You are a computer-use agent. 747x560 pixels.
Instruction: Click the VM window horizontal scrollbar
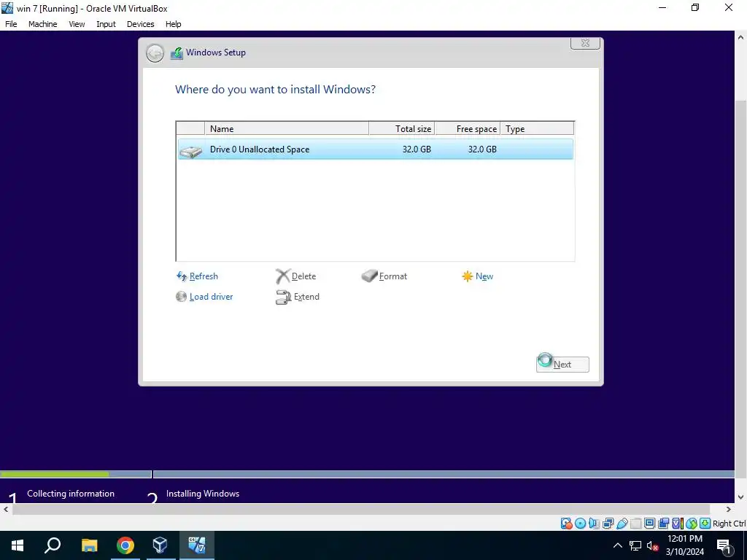pos(361,509)
